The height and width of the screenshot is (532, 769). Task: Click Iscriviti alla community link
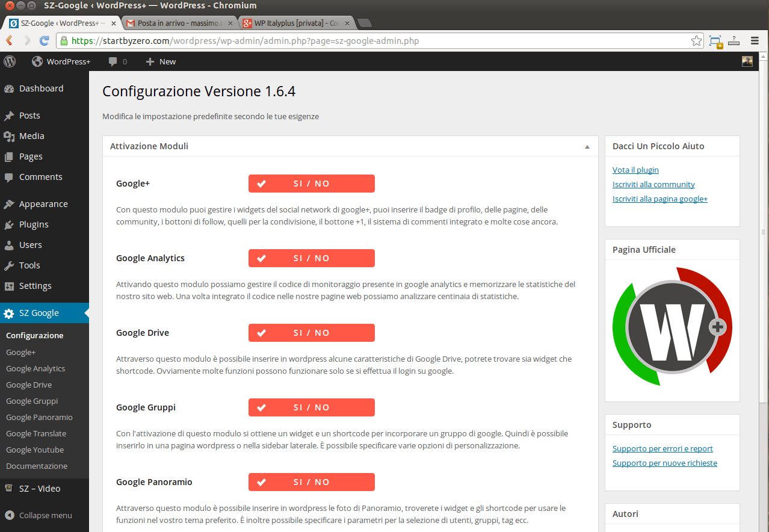(x=653, y=185)
